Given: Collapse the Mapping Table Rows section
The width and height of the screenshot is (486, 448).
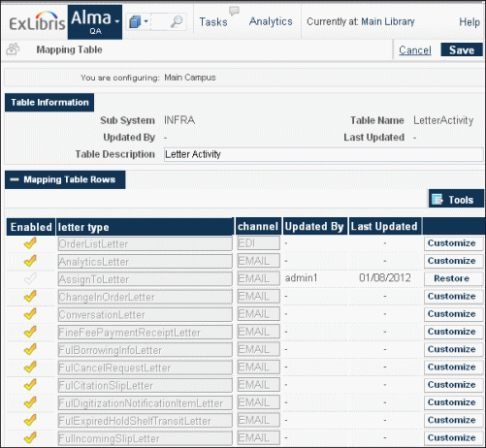Looking at the screenshot, I should pyautogui.click(x=15, y=179).
